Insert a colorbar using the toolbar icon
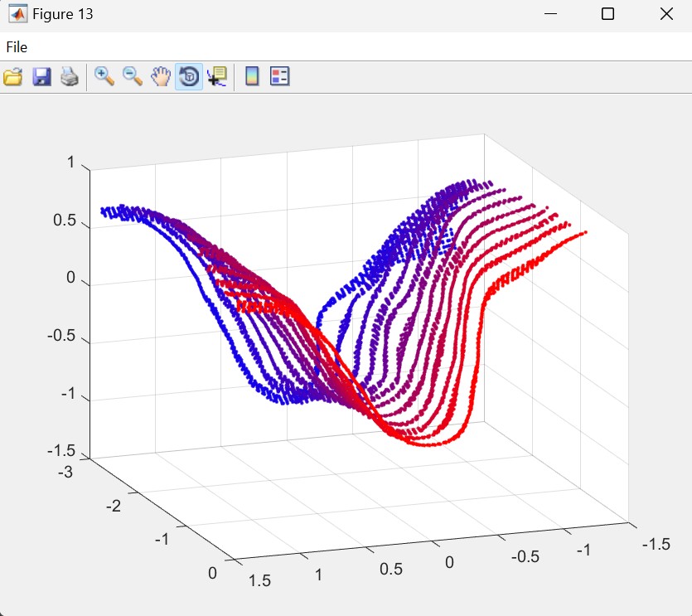 (252, 77)
